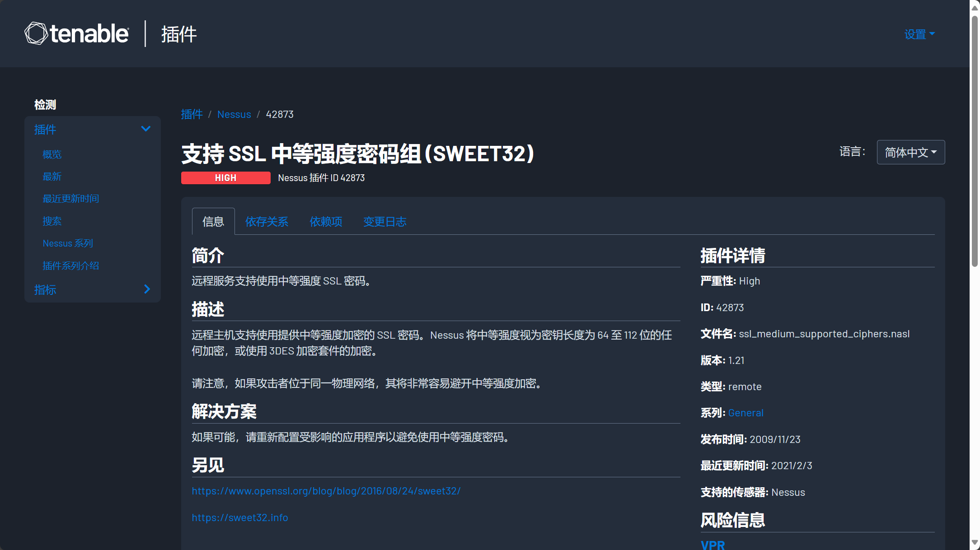Open the 变更日志 tab
The image size is (980, 550).
(x=384, y=222)
